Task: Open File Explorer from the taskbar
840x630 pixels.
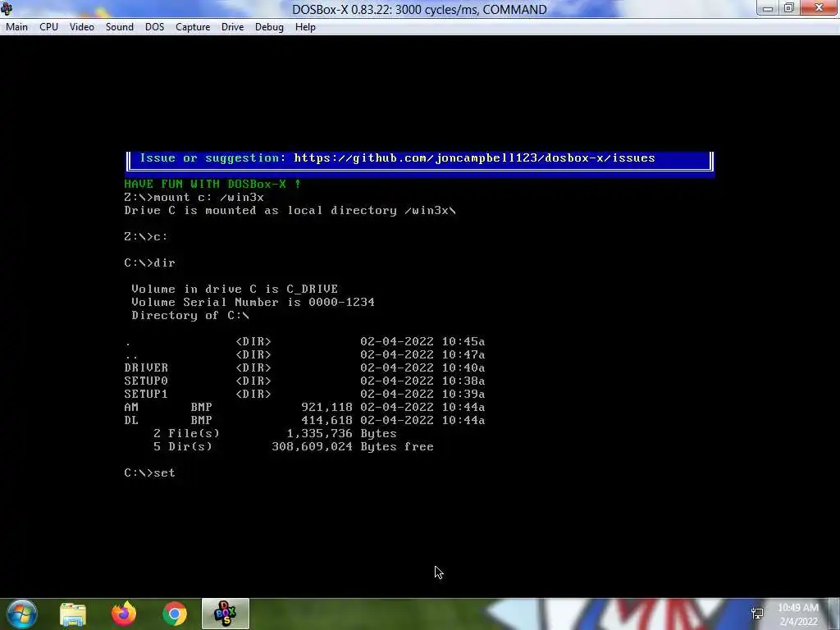Action: pyautogui.click(x=73, y=614)
